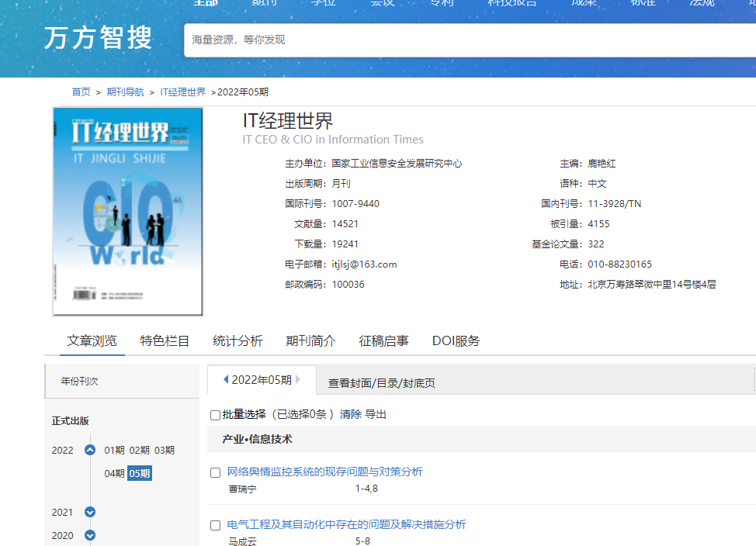Go to previous issue with left arrow
Screen dimensions: 756x546
[x=226, y=380]
